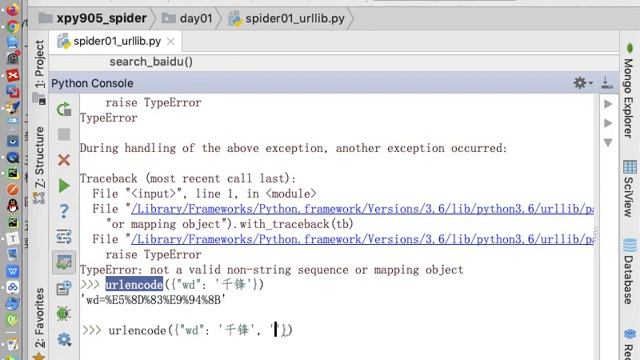Click the Structure tool window icon
The width and height of the screenshot is (640, 360).
click(x=39, y=198)
